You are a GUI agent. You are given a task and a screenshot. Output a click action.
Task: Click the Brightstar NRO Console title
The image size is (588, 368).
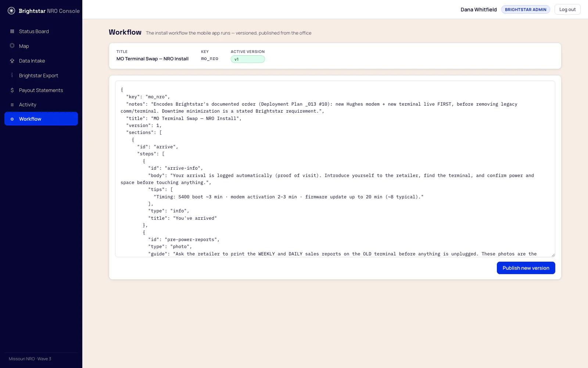(x=49, y=11)
